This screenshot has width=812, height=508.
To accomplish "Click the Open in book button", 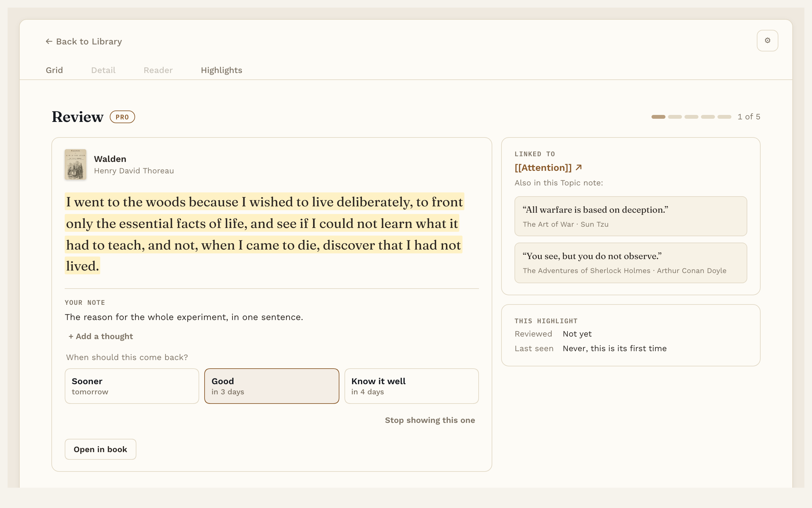I will [x=100, y=449].
